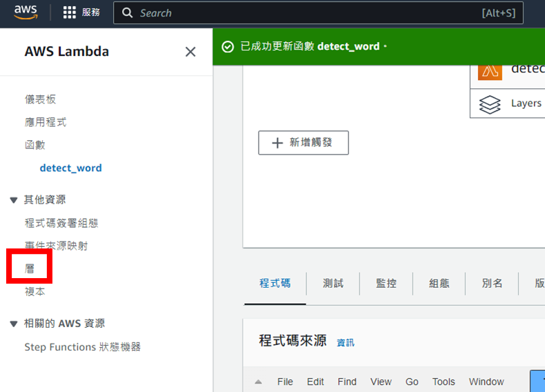545x392 pixels.
Task: Click the Layers stack icon
Action: pos(490,104)
